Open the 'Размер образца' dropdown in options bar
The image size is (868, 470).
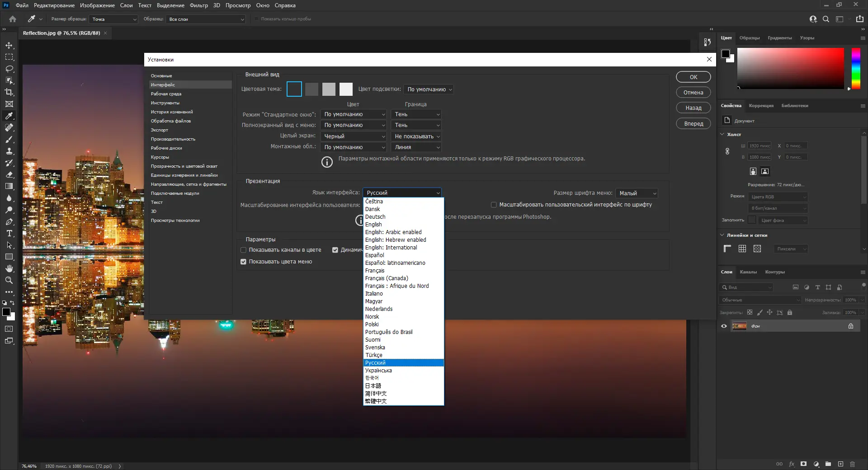113,19
